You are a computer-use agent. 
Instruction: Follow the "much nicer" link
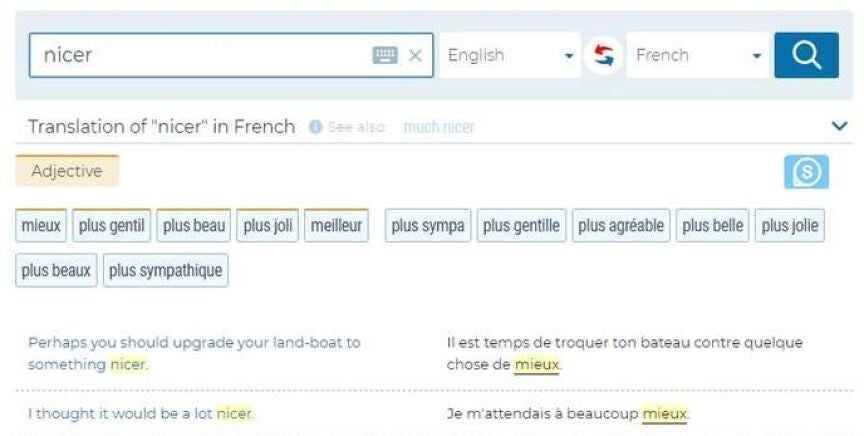coord(439,127)
